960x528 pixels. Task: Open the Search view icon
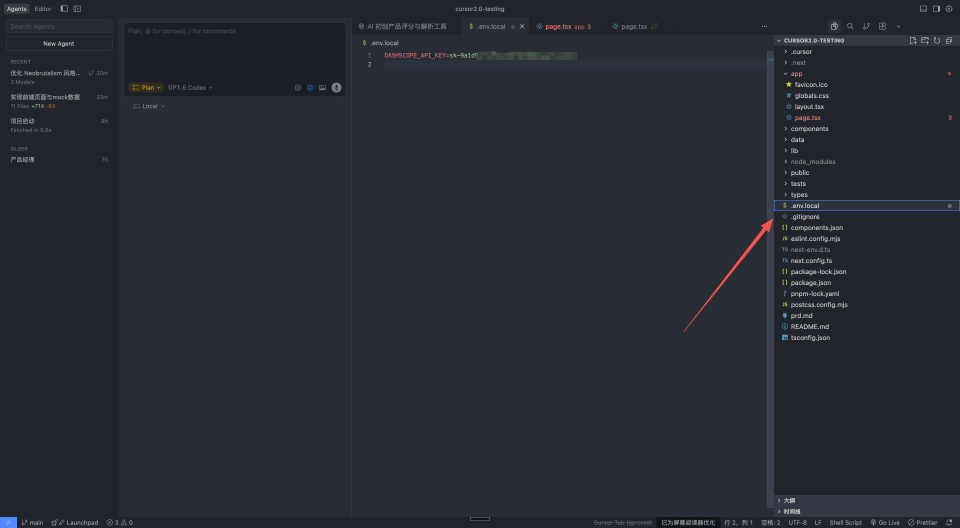click(x=850, y=26)
